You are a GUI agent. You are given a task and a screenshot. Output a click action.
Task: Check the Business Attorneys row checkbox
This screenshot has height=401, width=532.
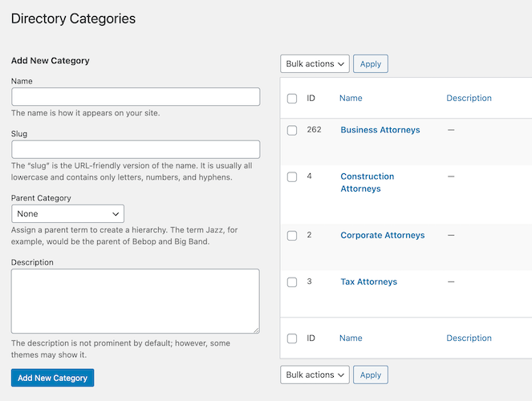(x=292, y=130)
